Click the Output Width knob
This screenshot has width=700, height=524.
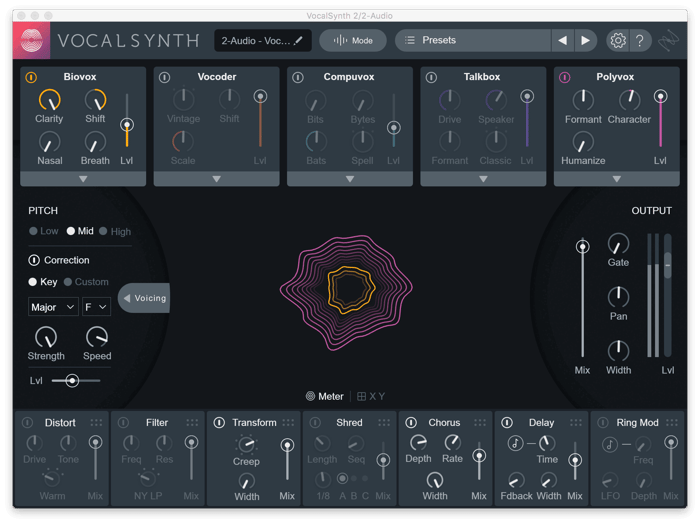point(618,351)
